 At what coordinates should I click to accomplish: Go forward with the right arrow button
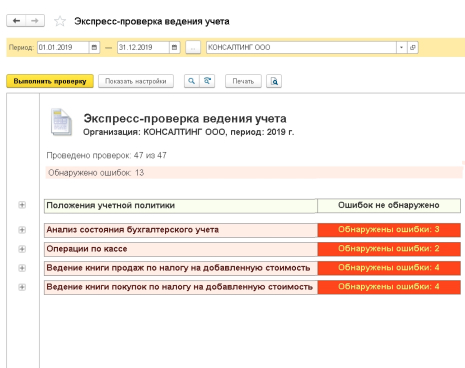35,21
